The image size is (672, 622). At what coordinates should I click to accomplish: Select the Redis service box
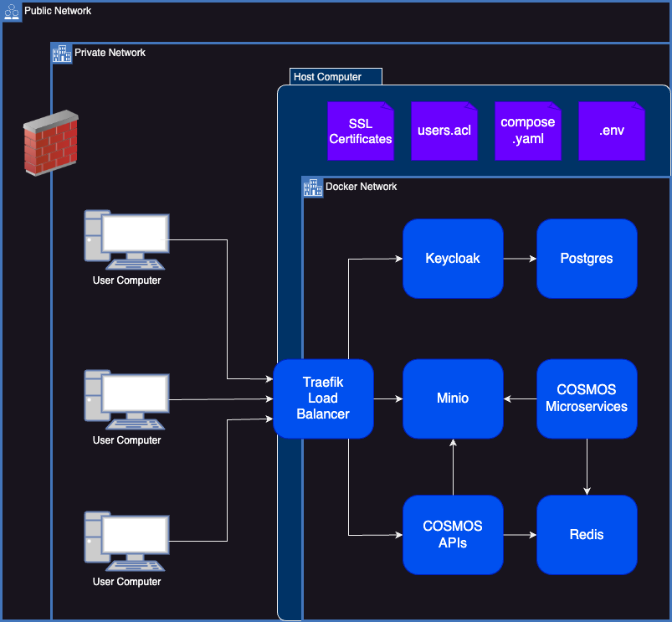(x=587, y=535)
